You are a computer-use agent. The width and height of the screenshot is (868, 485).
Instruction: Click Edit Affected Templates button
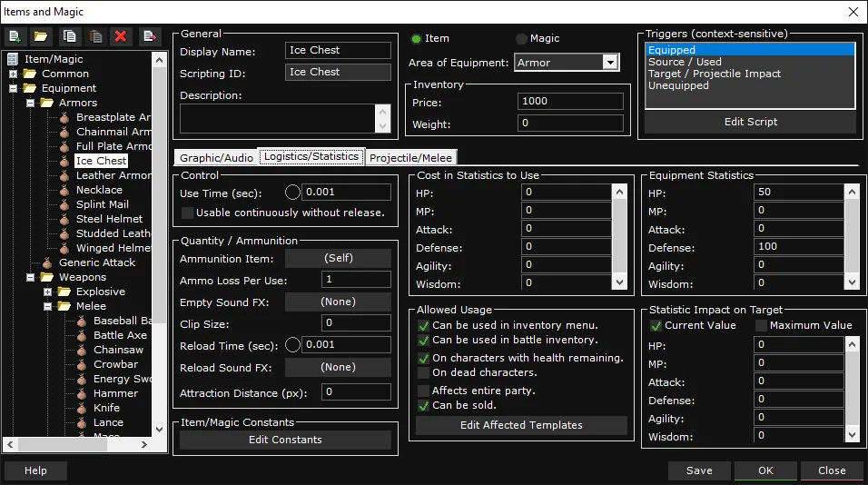(521, 425)
